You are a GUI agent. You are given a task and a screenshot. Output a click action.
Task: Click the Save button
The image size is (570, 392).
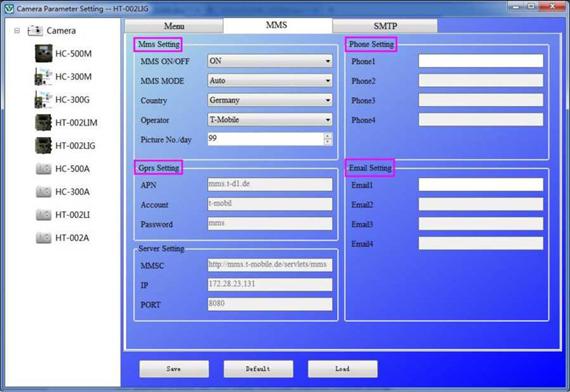[174, 369]
